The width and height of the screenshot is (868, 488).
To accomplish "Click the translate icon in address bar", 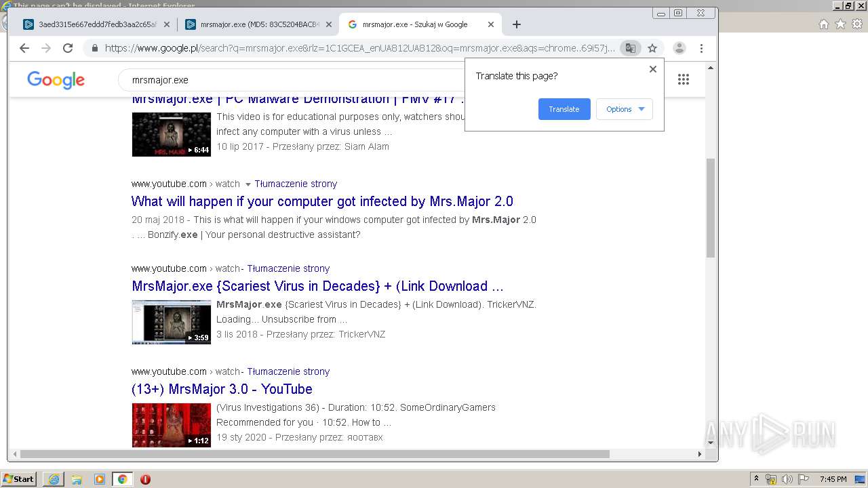I will click(x=631, y=48).
